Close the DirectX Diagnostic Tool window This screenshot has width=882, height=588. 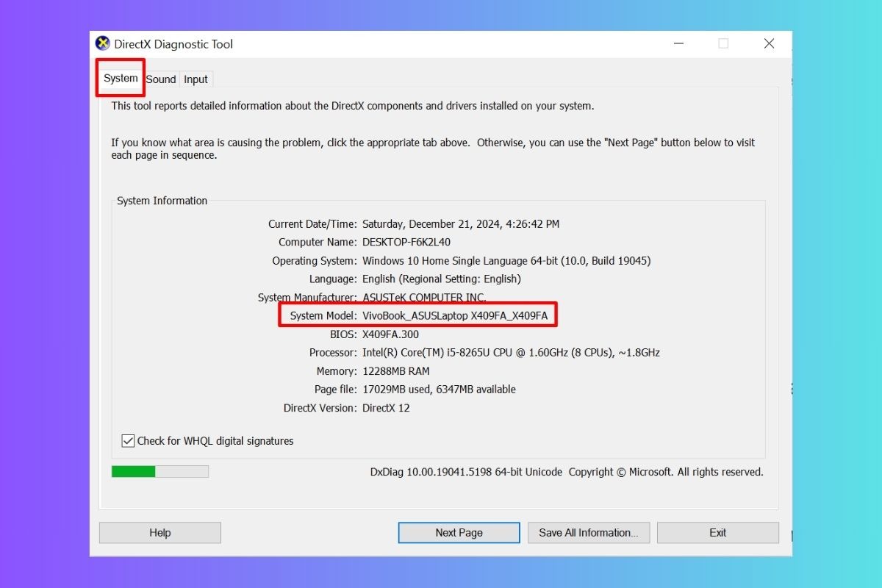(x=769, y=43)
